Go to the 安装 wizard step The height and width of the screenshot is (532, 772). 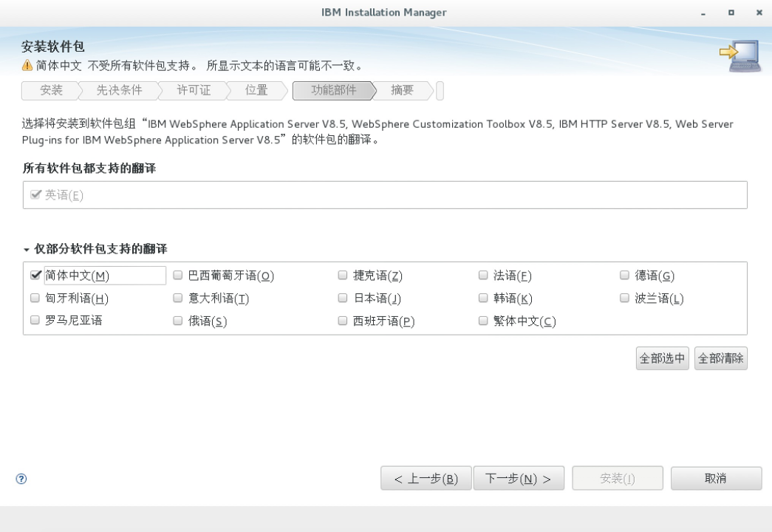pos(51,90)
